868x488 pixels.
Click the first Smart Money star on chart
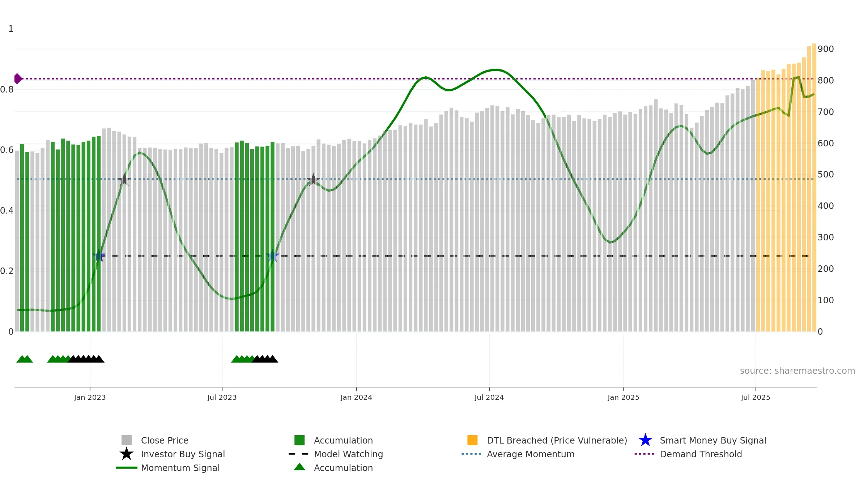point(99,256)
